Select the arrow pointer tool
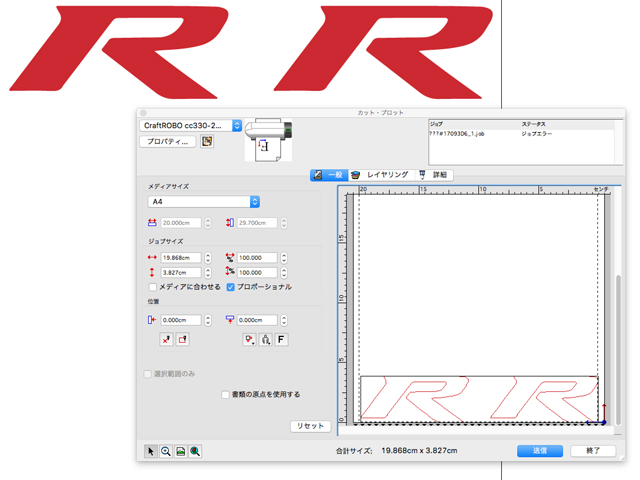This screenshot has height=480, width=640. click(151, 451)
